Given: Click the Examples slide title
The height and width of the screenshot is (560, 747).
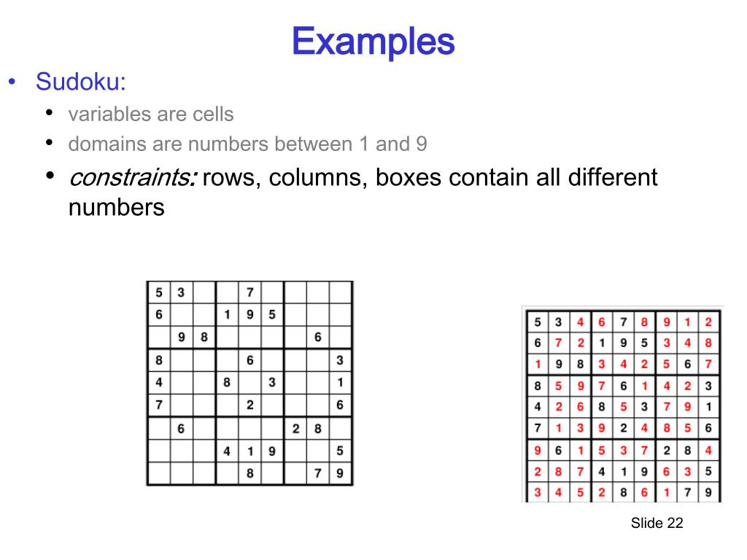Looking at the screenshot, I should pos(373,42).
